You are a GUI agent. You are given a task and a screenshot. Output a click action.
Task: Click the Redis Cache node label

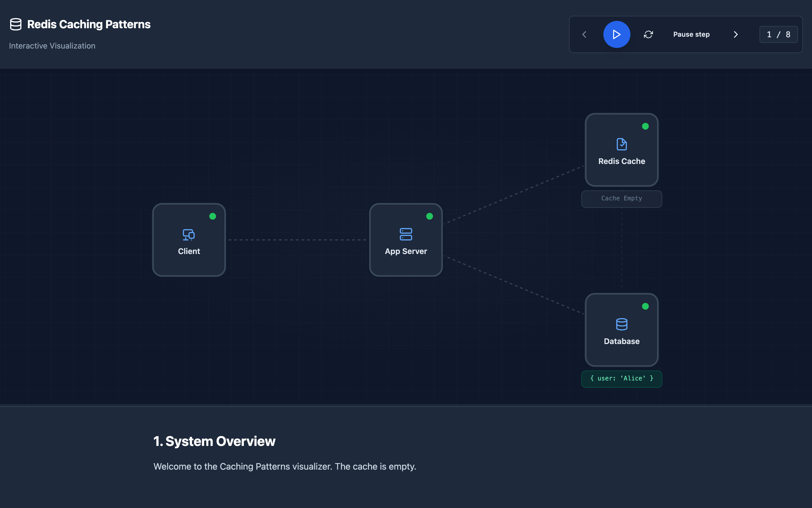621,161
